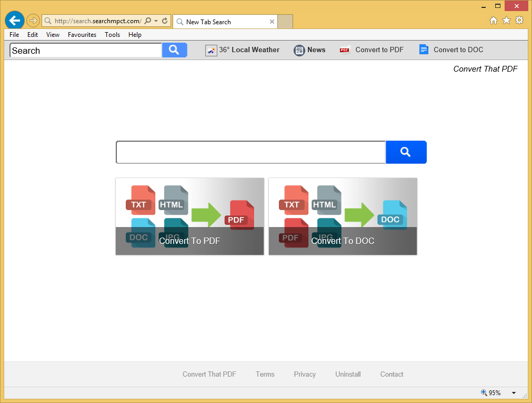Image resolution: width=532 pixels, height=403 pixels.
Task: Expand the address bar dropdown arrow
Action: (156, 21)
